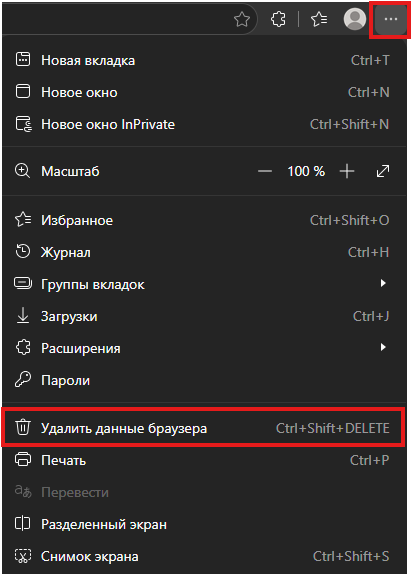Choose Удалить данные браузера
412x574 pixels.
pyautogui.click(x=204, y=428)
